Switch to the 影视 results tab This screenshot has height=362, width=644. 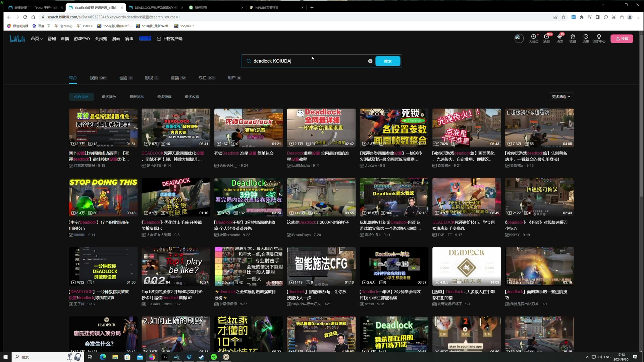tap(152, 78)
